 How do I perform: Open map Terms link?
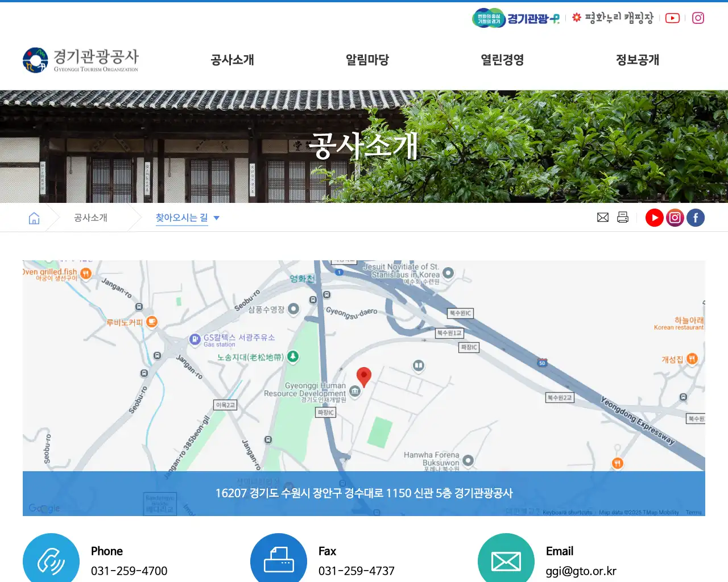[694, 512]
